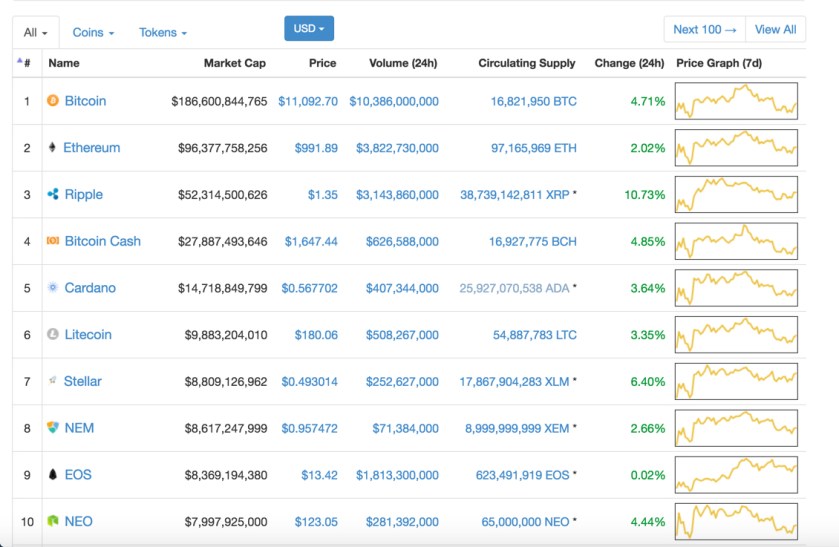Open the NEM name link
The height and width of the screenshot is (547, 839).
pos(79,428)
